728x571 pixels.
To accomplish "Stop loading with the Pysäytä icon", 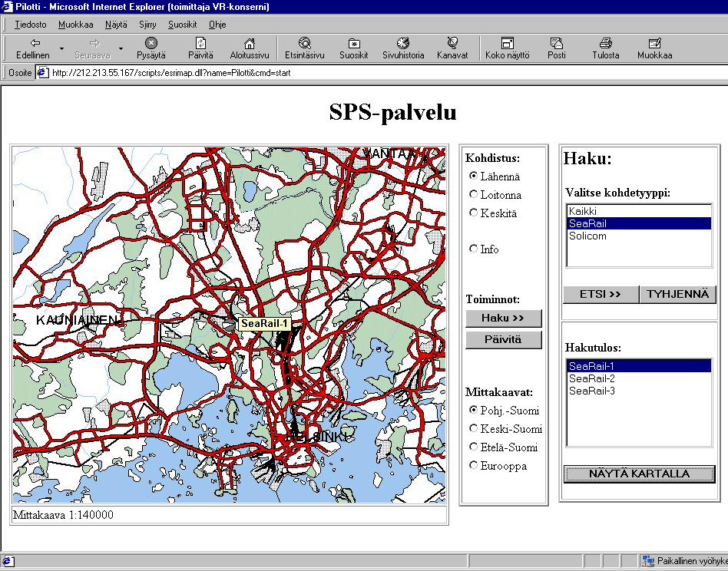I will (x=151, y=43).
